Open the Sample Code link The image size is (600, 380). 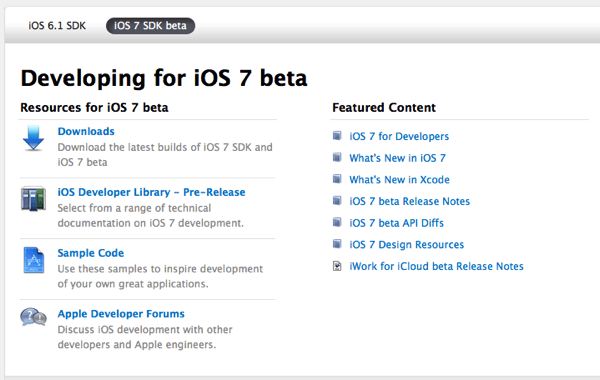tap(91, 253)
